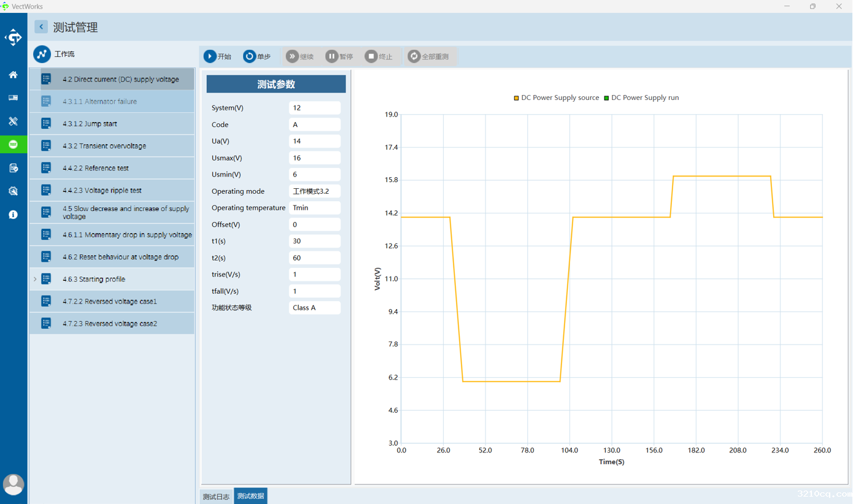This screenshot has width=853, height=504.
Task: Click the device/instrument icon in sidebar
Action: pyautogui.click(x=13, y=98)
